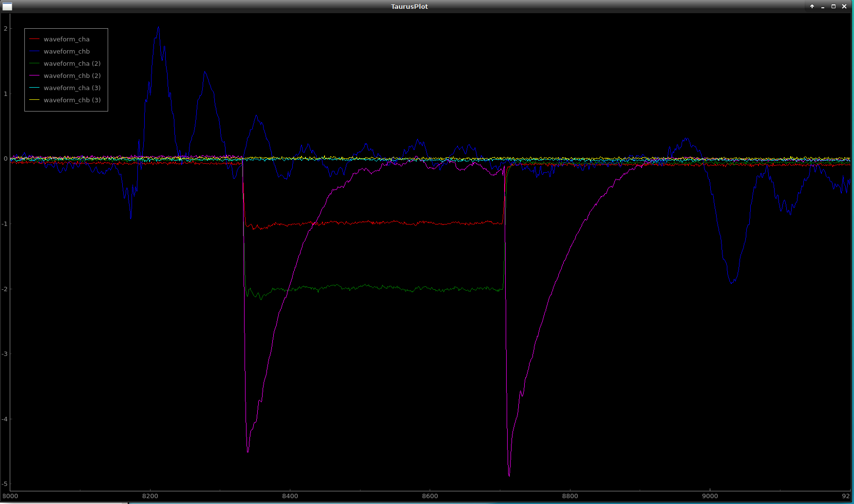The image size is (854, 504).
Task: Click the -4 tick label on y-axis
Action: 5,419
